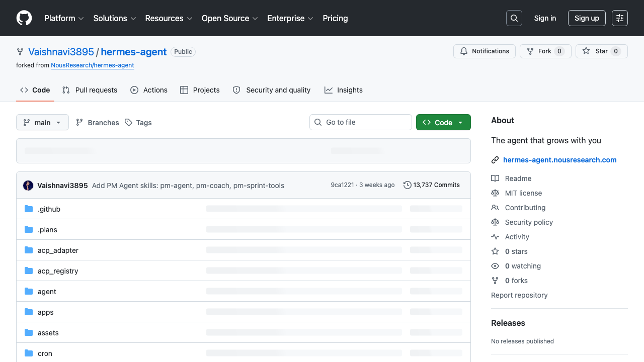Open the assets folder name
The width and height of the screenshot is (644, 362).
[48, 333]
